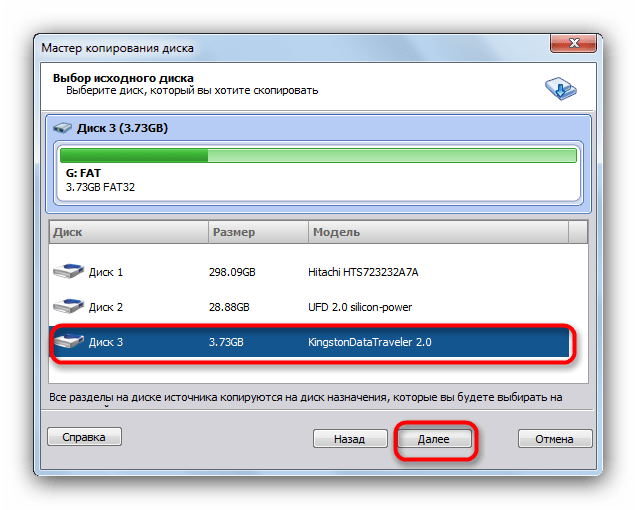Screen dimensions: 637x510
Task: Sort by the Модель column header
Action: (438, 232)
